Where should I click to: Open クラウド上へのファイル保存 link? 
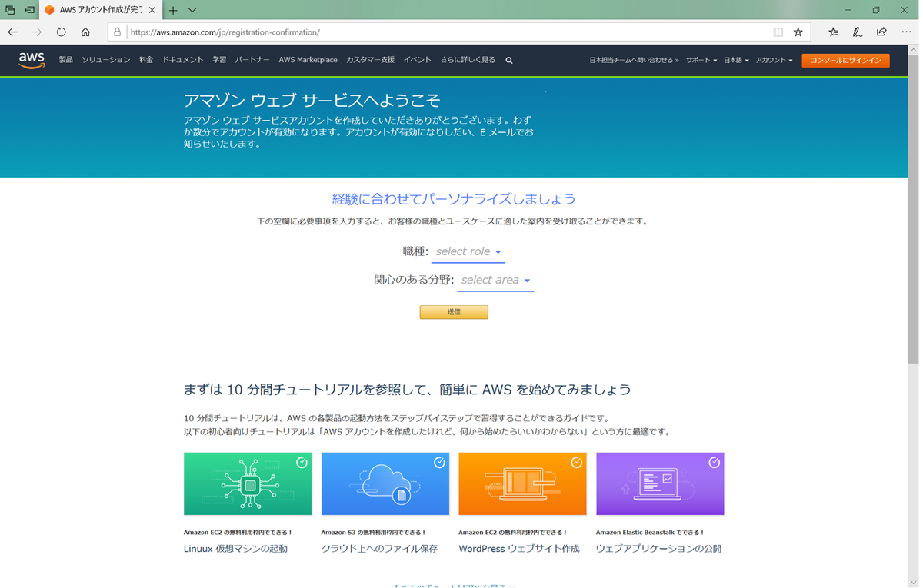tap(379, 549)
